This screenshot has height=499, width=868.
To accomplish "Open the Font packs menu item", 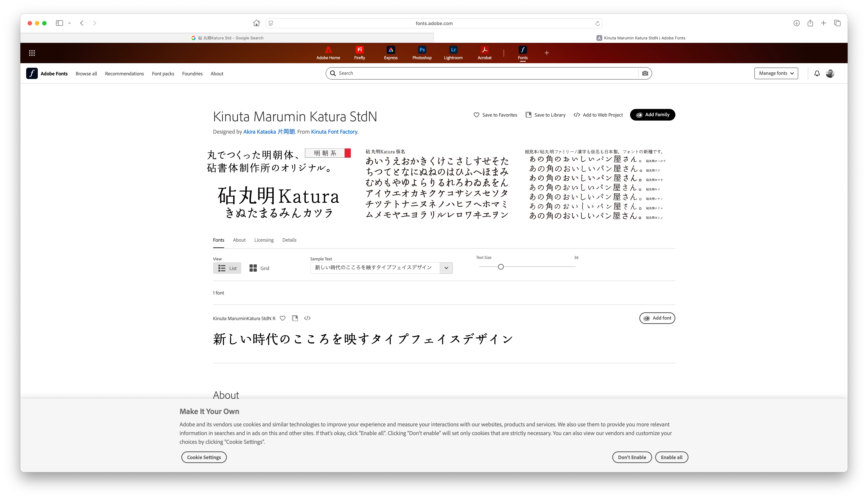I will pos(163,74).
